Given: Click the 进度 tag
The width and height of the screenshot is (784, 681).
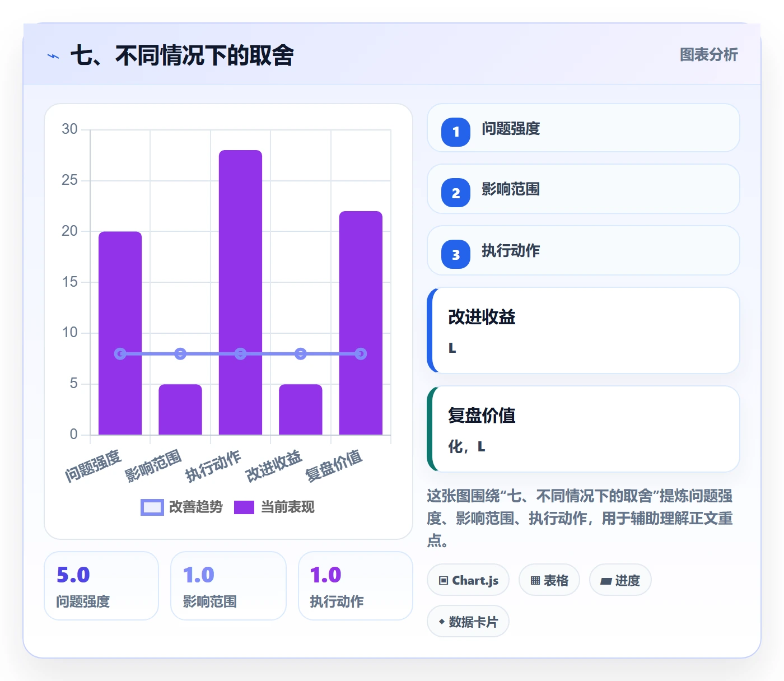Looking at the screenshot, I should [x=620, y=580].
